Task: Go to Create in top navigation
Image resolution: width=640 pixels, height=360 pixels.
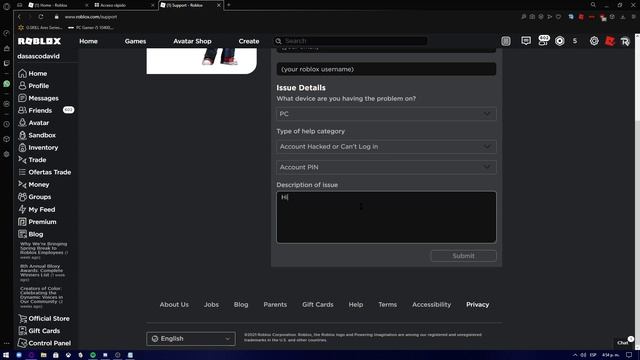Action: [249, 41]
